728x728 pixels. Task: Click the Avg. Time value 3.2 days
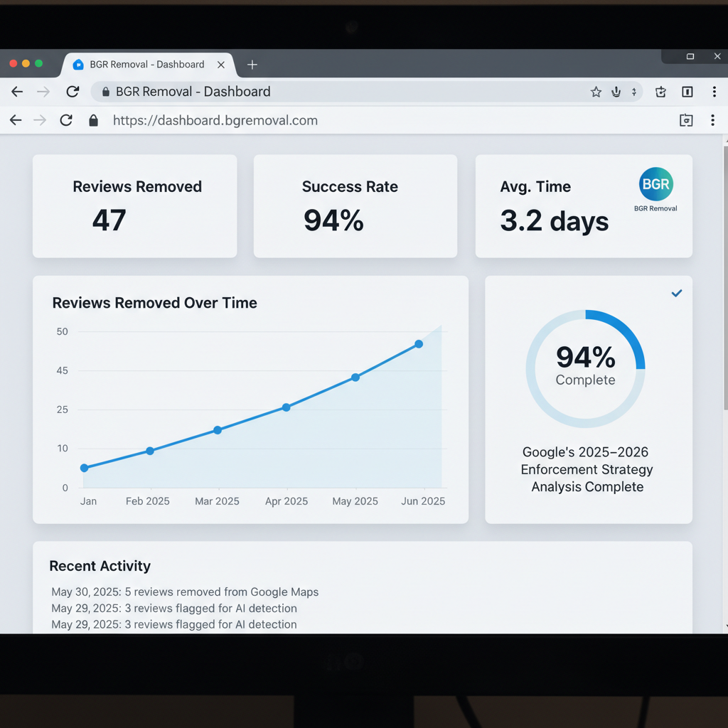pyautogui.click(x=555, y=221)
